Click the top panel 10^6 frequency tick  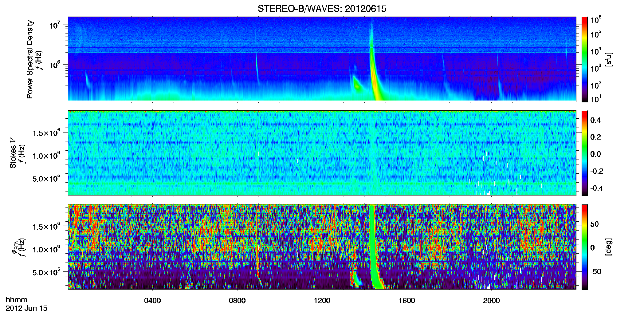click(x=55, y=65)
